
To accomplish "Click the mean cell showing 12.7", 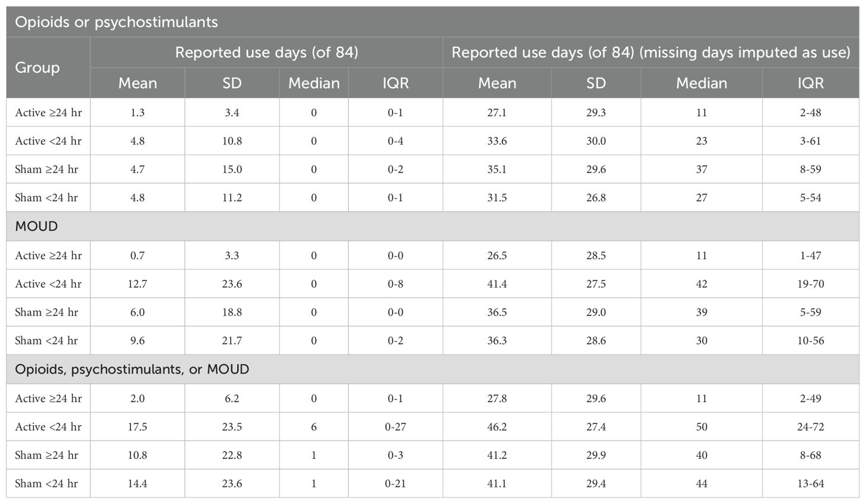I will tap(138, 284).
